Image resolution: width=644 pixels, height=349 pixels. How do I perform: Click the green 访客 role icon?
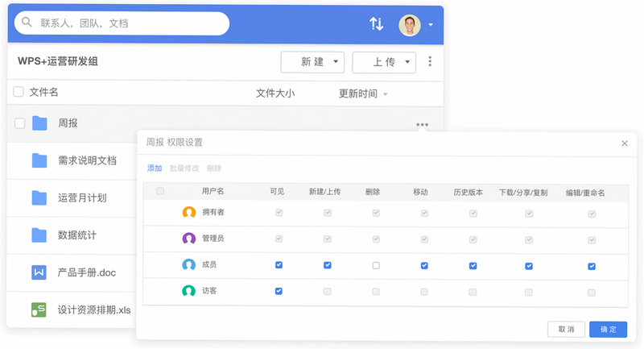click(x=189, y=291)
